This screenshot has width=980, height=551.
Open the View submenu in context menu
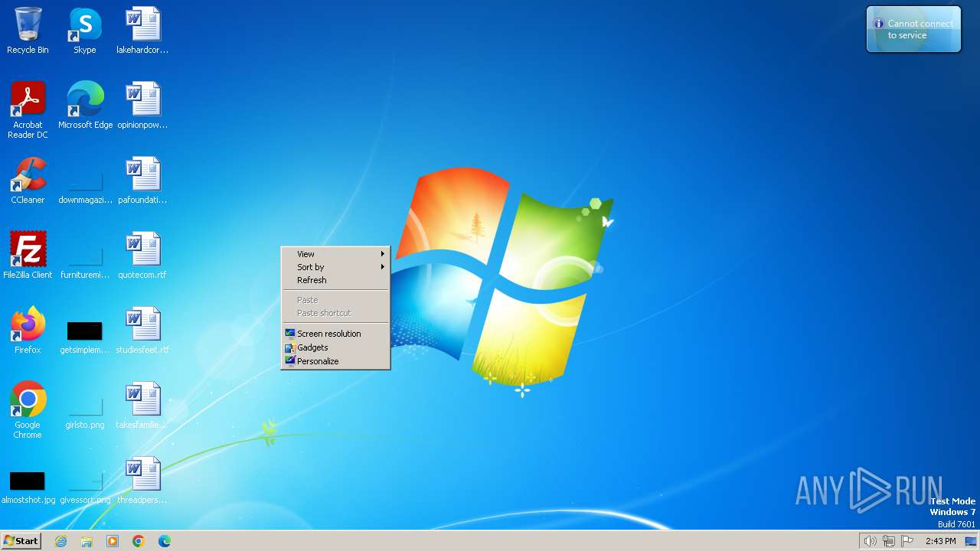336,254
